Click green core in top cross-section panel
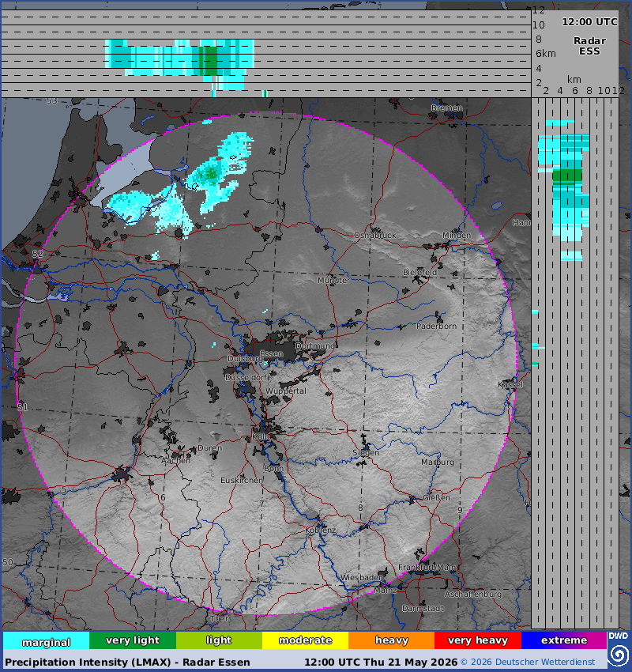The width and height of the screenshot is (632, 672). 209,61
